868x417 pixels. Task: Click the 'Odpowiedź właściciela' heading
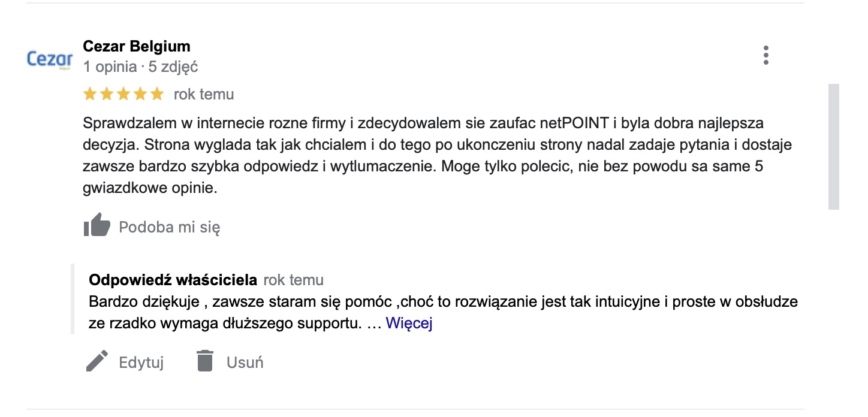(173, 280)
